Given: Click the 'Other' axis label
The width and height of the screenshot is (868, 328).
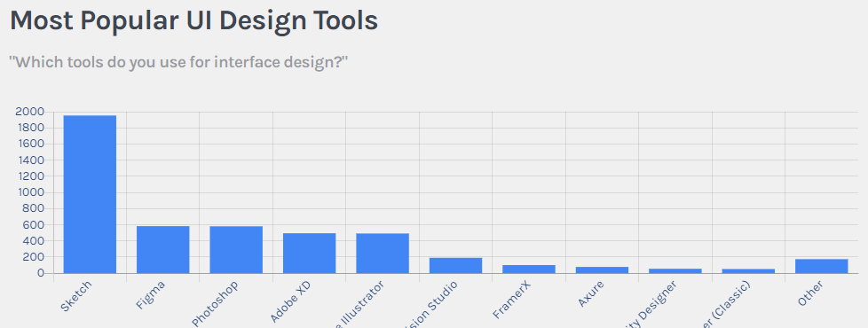Looking at the screenshot, I should [810, 293].
